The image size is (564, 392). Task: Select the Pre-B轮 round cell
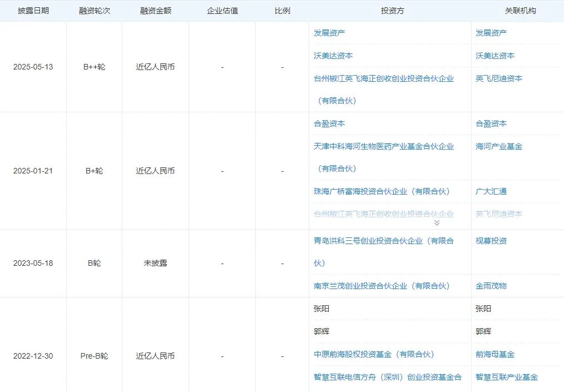click(x=94, y=356)
